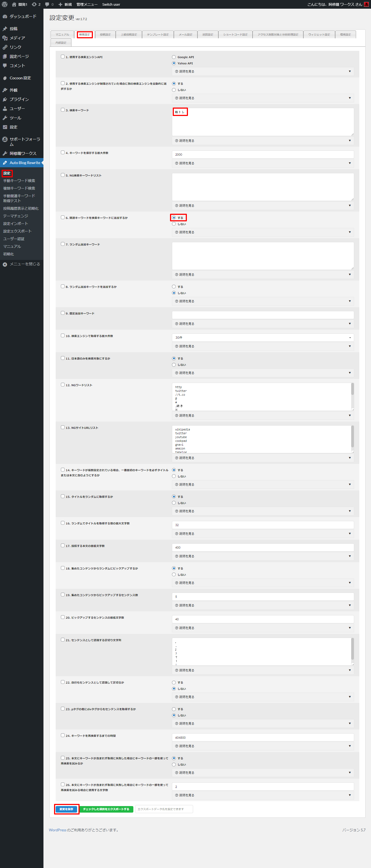Expand 説明を見る under NGサイトURLリスト
Screen dimensions: 371x868
(x=263, y=458)
